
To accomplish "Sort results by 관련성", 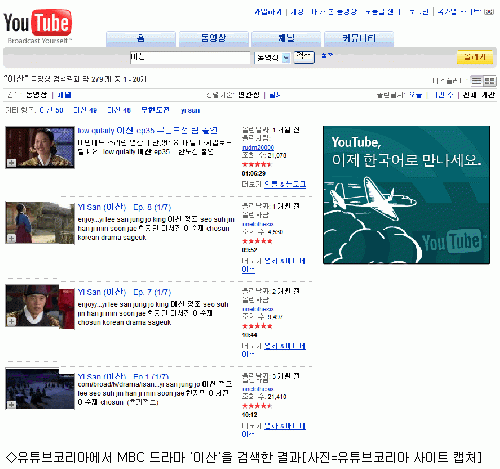I will click(249, 95).
